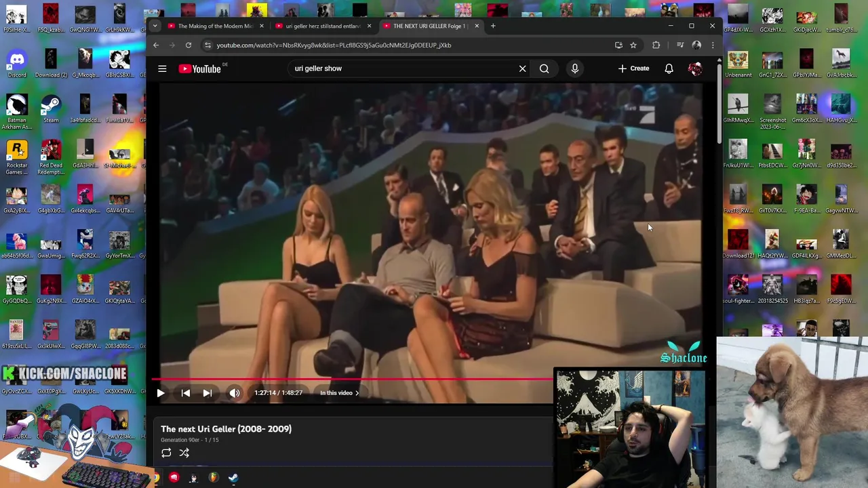The image size is (868, 488).
Task: Click the Create button
Action: point(633,68)
